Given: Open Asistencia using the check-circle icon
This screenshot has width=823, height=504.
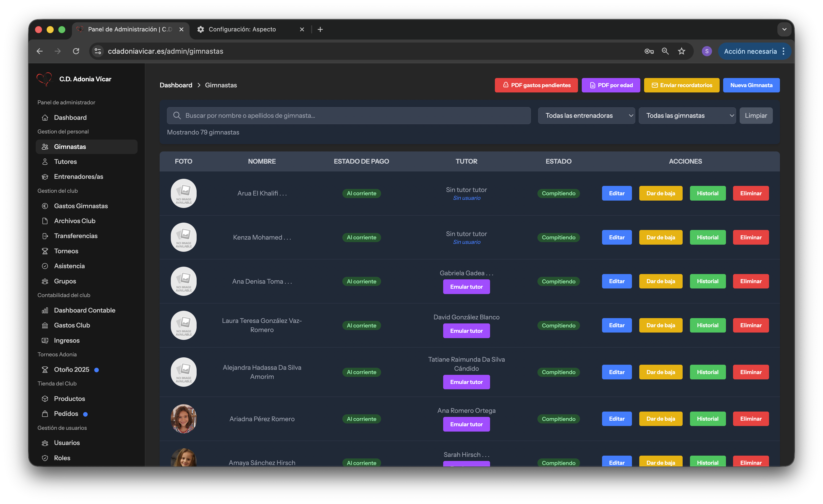Looking at the screenshot, I should (x=45, y=266).
